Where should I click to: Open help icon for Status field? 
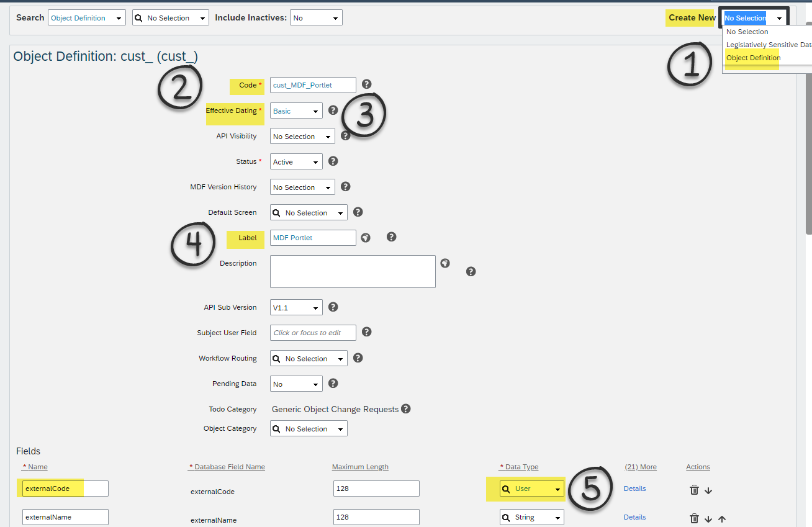point(333,161)
